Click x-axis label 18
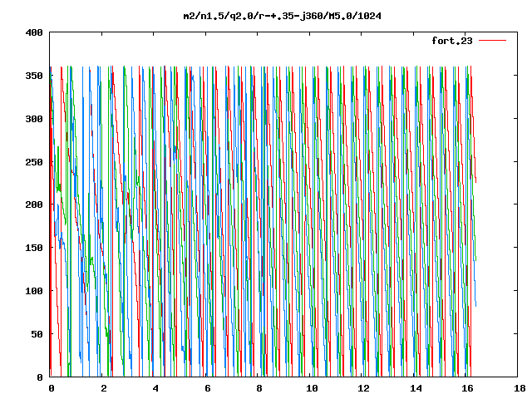This screenshot has height=399, width=532. pos(520,388)
